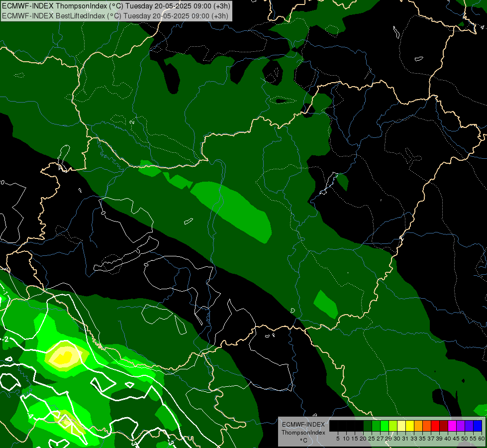Image resolution: width=487 pixels, height=448 pixels.
Task: Click legend scale value 40
Action: pyautogui.click(x=448, y=439)
